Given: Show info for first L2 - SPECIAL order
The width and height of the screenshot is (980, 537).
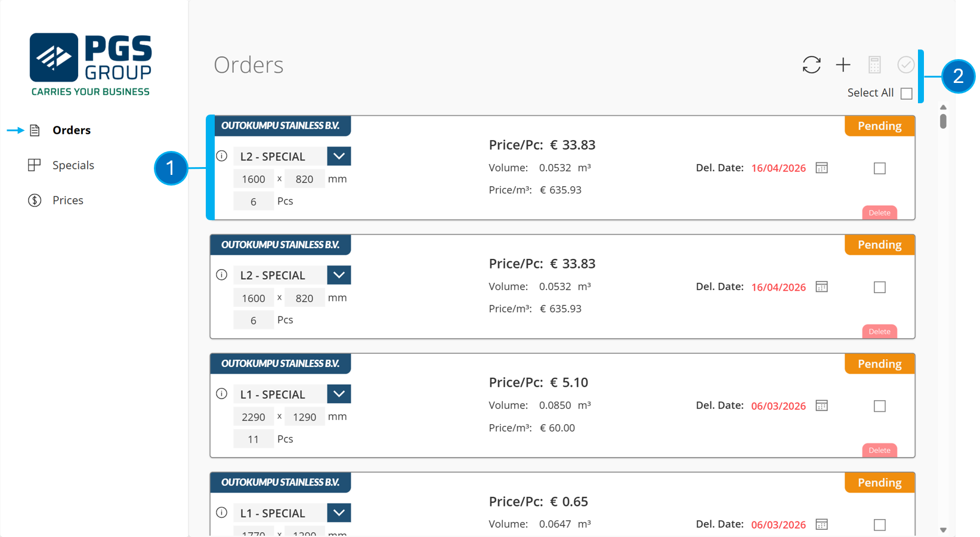Looking at the screenshot, I should point(222,156).
